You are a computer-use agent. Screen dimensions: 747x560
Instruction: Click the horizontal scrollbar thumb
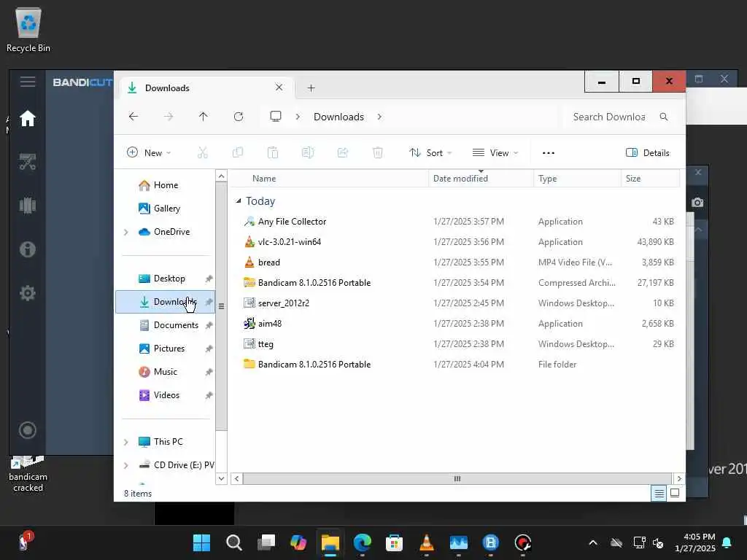pos(457,478)
